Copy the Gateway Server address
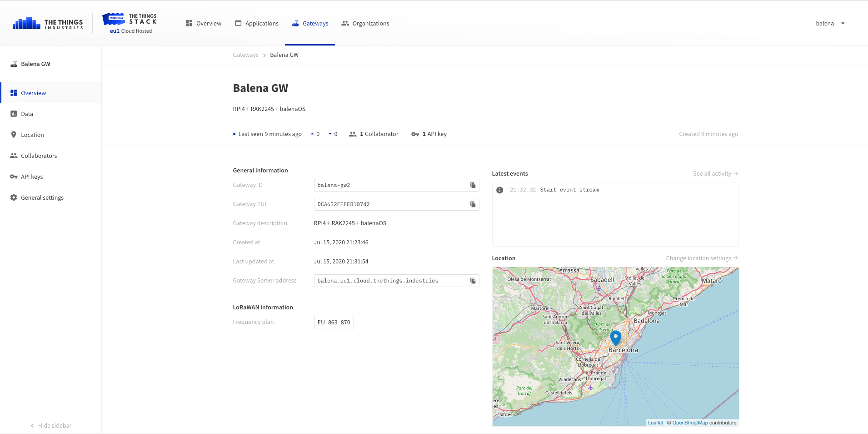 tap(473, 281)
